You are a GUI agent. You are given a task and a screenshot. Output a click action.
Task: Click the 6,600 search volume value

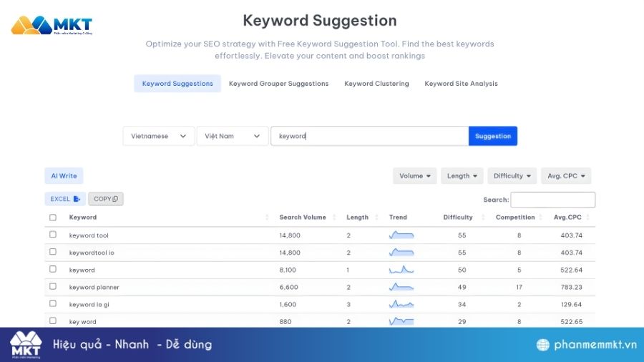point(289,287)
